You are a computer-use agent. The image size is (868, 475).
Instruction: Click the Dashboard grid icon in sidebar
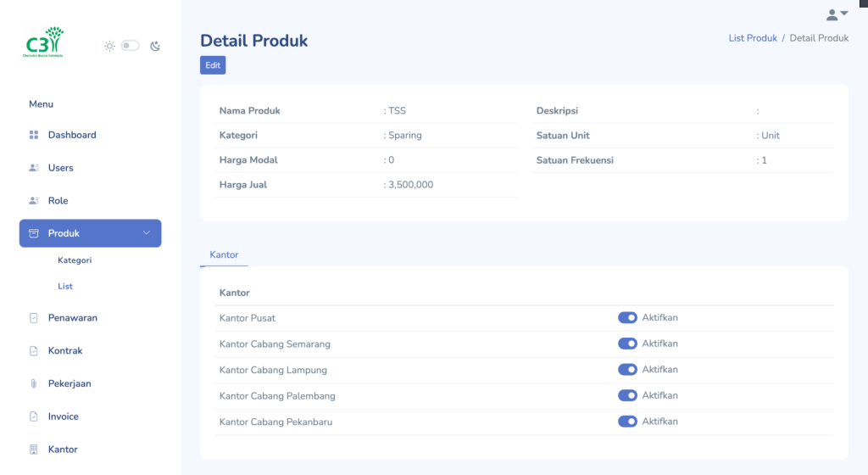pyautogui.click(x=34, y=135)
